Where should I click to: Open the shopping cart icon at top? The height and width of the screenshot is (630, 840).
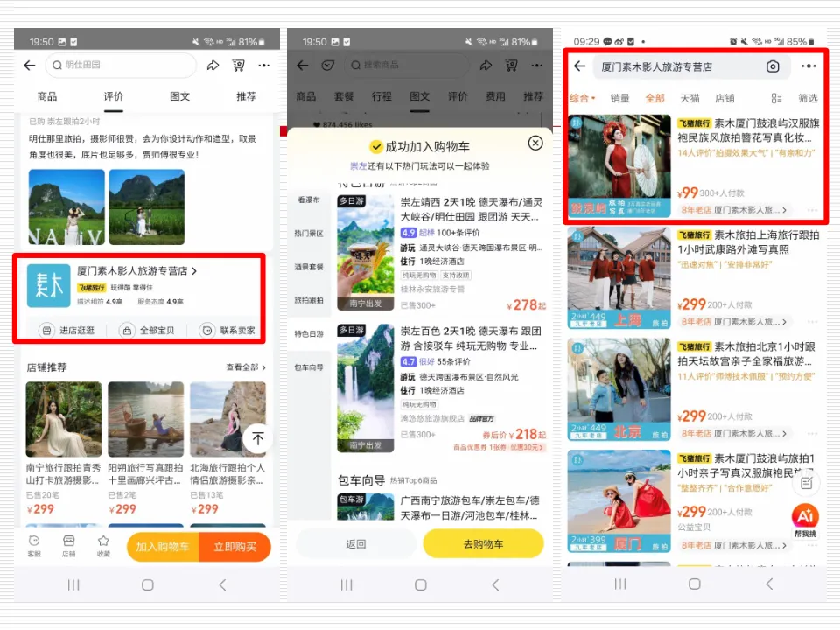tap(238, 66)
